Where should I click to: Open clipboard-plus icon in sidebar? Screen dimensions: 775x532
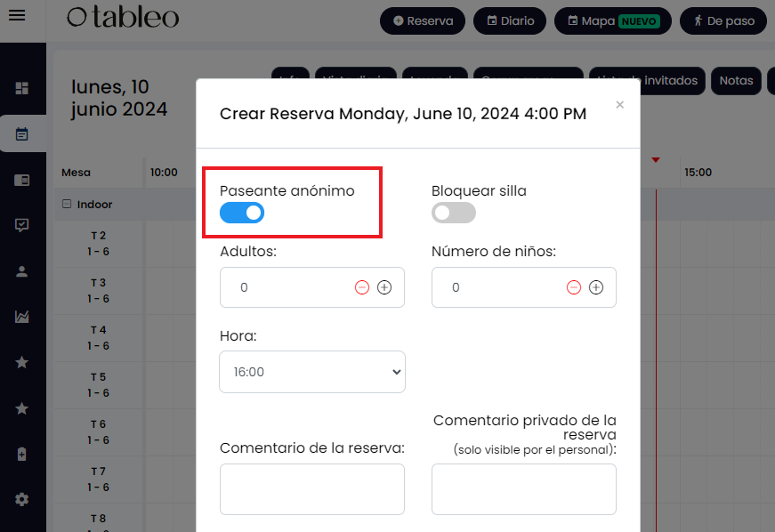tap(21, 454)
